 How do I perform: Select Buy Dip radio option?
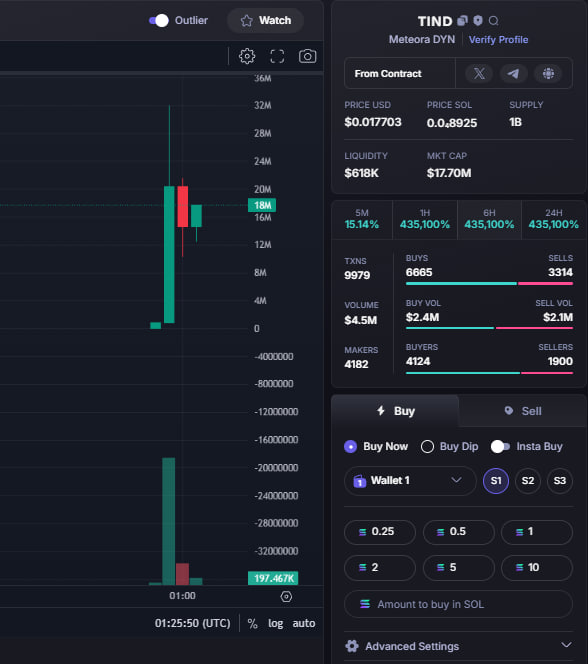click(x=427, y=446)
